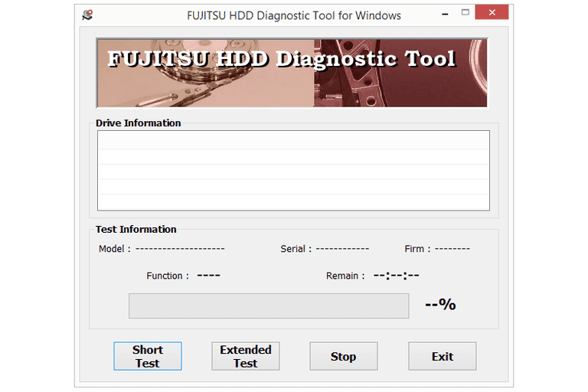
Task: Click the 'Model :' label
Action: tap(114, 249)
